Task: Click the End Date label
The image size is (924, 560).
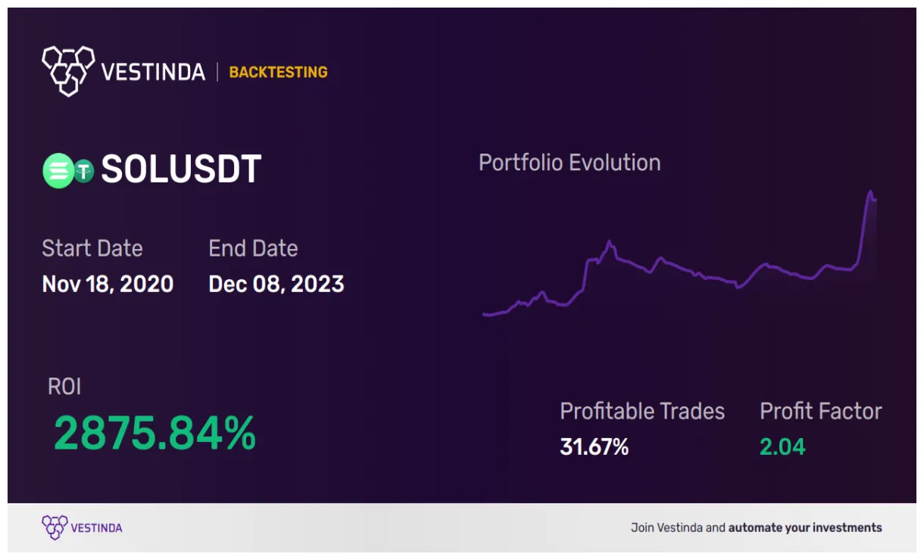Action: pos(253,248)
